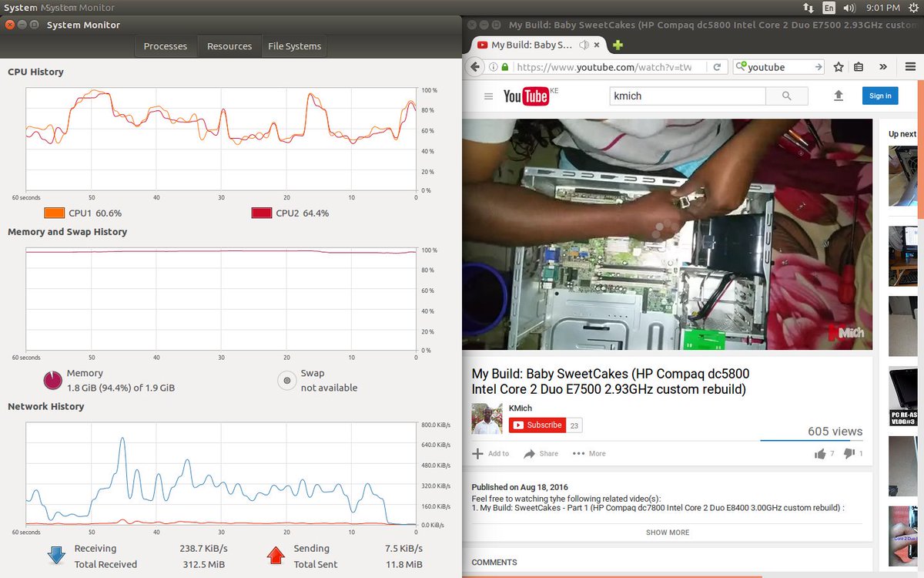Click the YouTube upload icon
The width and height of the screenshot is (924, 578).
[x=839, y=96]
